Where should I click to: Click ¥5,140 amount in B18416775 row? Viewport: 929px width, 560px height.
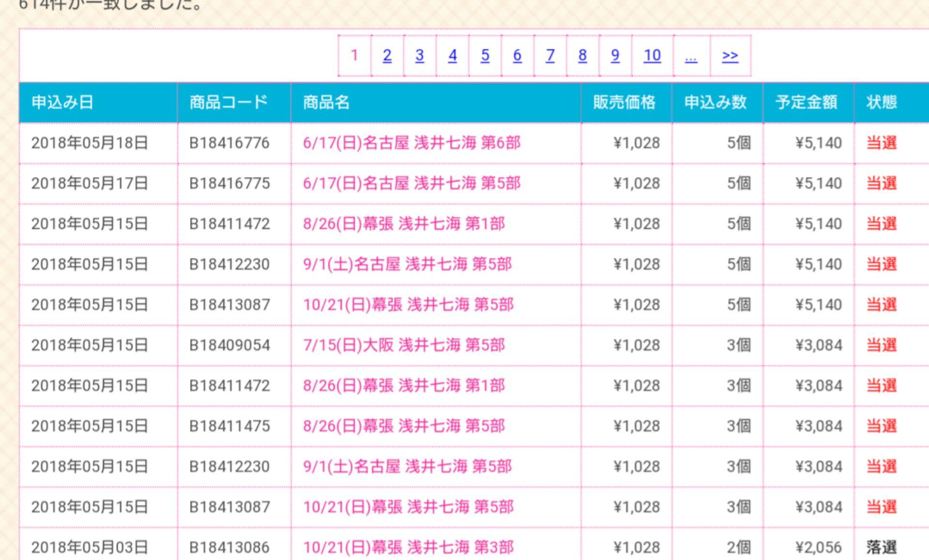coord(819,183)
